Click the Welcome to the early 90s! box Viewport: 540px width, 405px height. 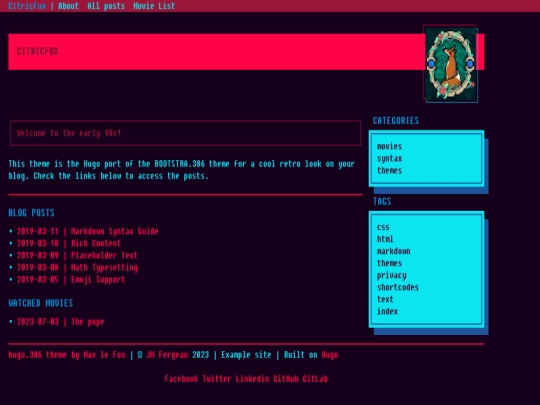click(x=185, y=133)
